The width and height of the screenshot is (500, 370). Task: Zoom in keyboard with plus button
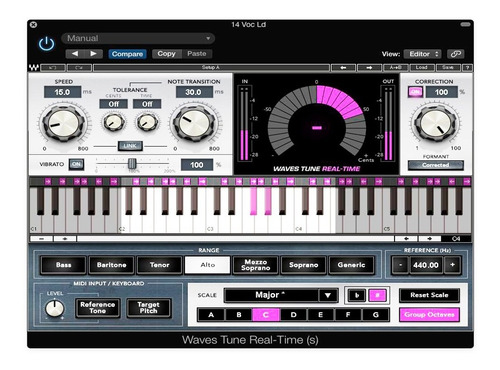pyautogui.click(x=65, y=239)
